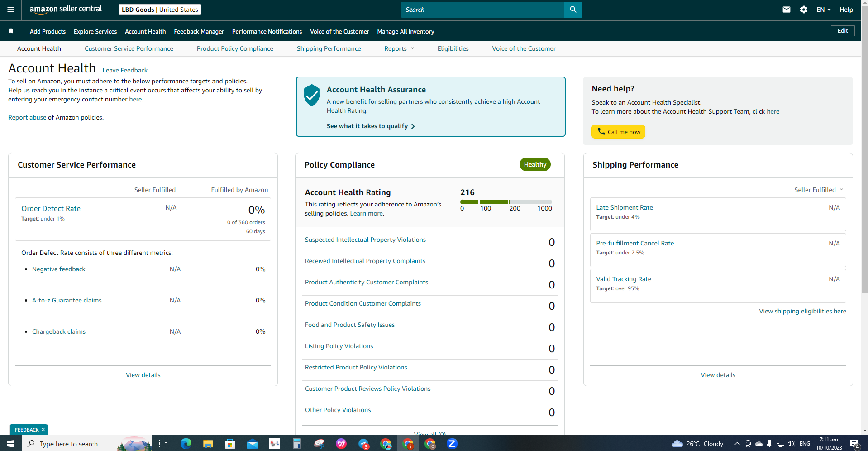This screenshot has width=868, height=451.
Task: Expand the Reports dropdown menu
Action: (399, 48)
